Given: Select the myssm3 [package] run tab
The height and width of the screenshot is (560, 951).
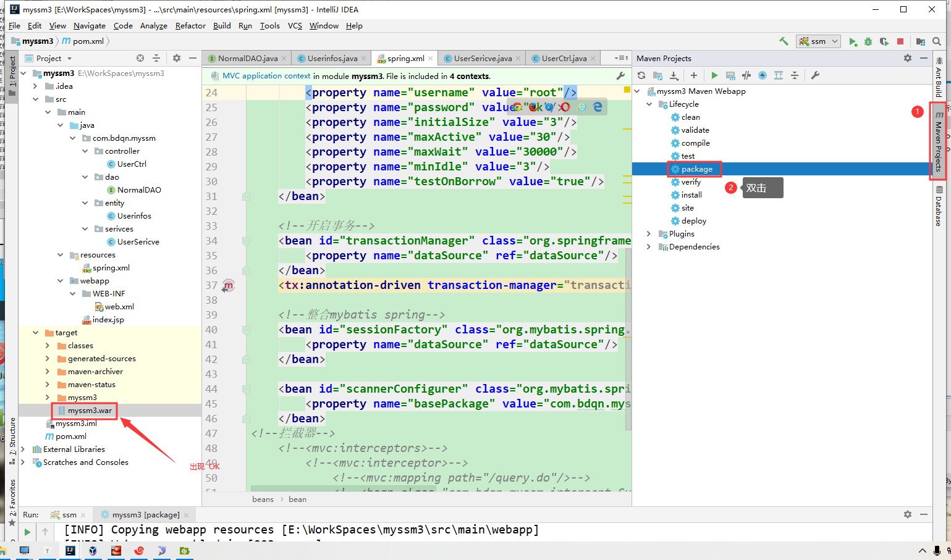Looking at the screenshot, I should click(x=146, y=515).
